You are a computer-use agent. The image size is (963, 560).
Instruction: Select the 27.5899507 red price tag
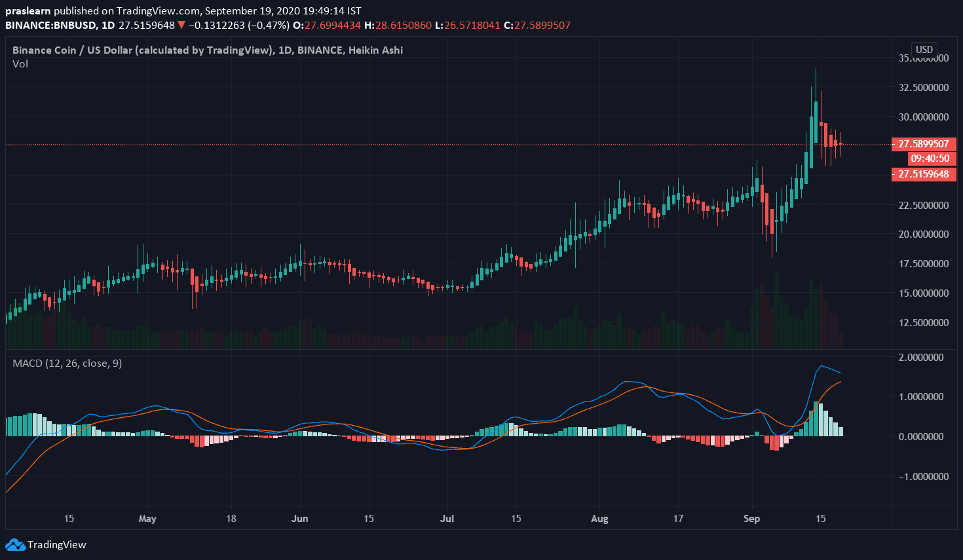923,144
